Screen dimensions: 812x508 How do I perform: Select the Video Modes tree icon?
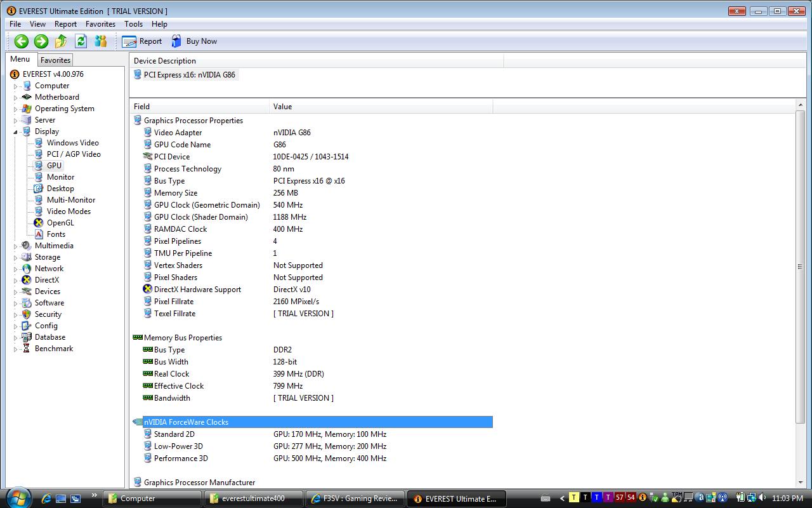click(39, 211)
